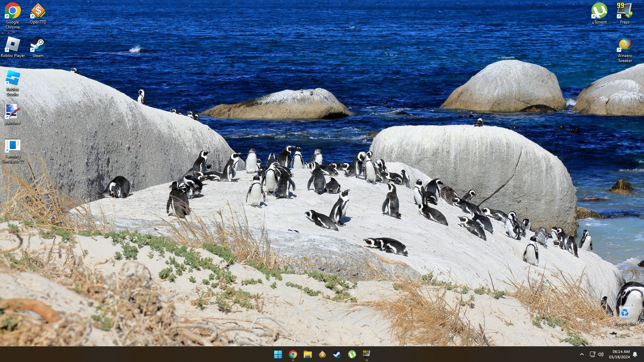The width and height of the screenshot is (644, 362).
Task: Expand the hidden system tray icons
Action: [582, 354]
